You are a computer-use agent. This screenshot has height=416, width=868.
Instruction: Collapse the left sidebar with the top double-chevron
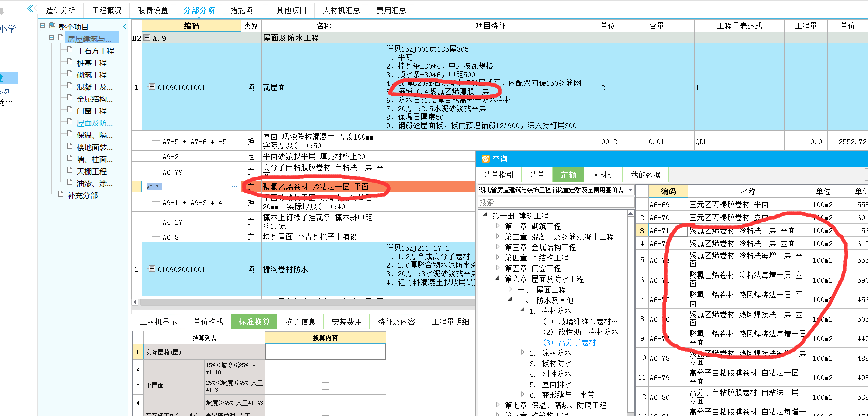point(31,8)
